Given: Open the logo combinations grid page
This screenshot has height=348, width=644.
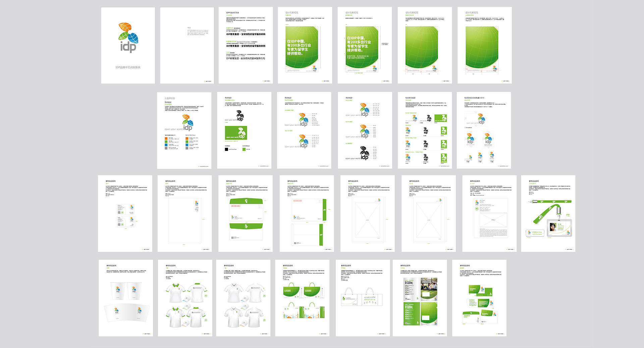Looking at the screenshot, I should tap(425, 130).
